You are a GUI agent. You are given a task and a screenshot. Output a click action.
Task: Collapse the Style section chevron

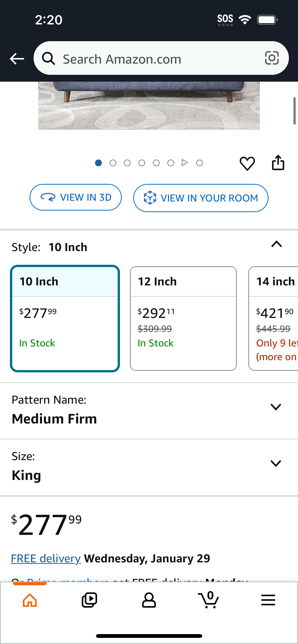point(277,244)
